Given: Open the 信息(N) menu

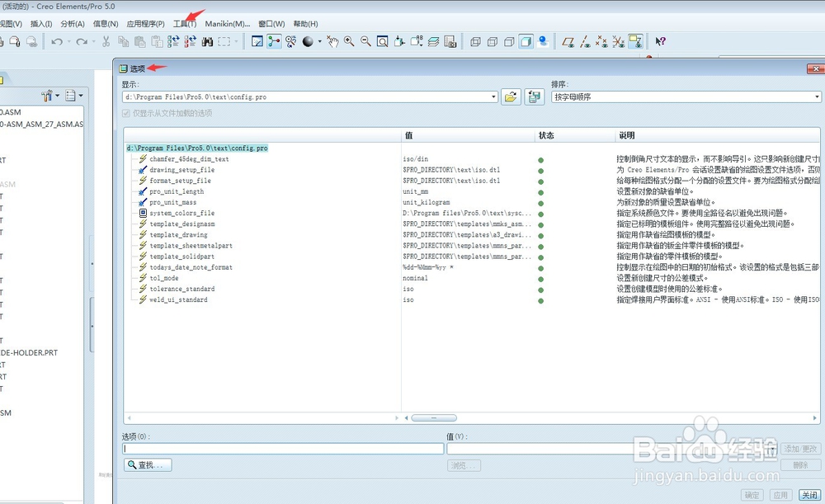Looking at the screenshot, I should click(106, 24).
